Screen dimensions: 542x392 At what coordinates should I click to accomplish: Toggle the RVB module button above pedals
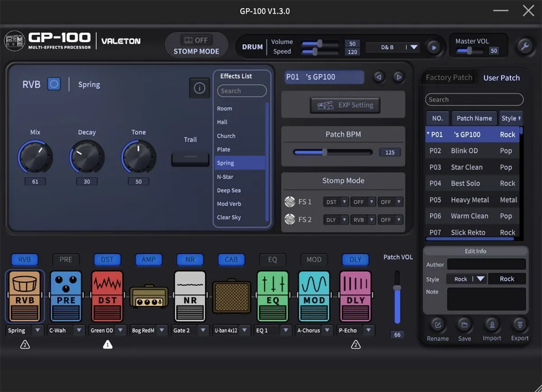[x=25, y=259]
